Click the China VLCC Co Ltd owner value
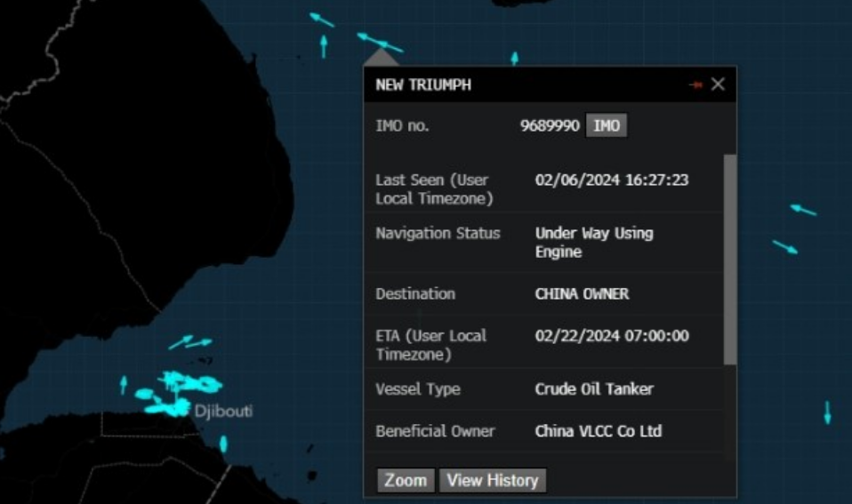This screenshot has width=852, height=504. (598, 431)
